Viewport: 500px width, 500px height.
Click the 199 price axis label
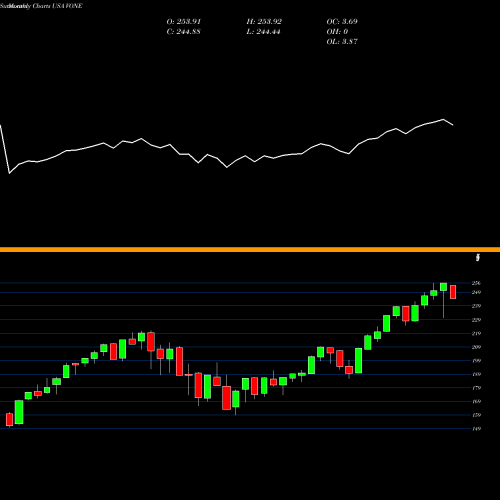(x=476, y=361)
